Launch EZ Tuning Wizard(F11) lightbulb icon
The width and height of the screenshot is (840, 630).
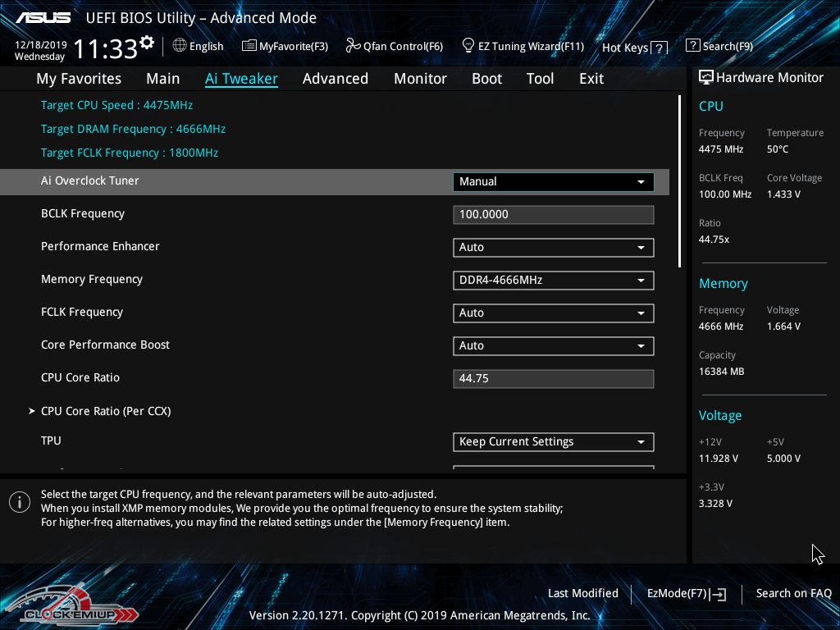click(x=468, y=45)
